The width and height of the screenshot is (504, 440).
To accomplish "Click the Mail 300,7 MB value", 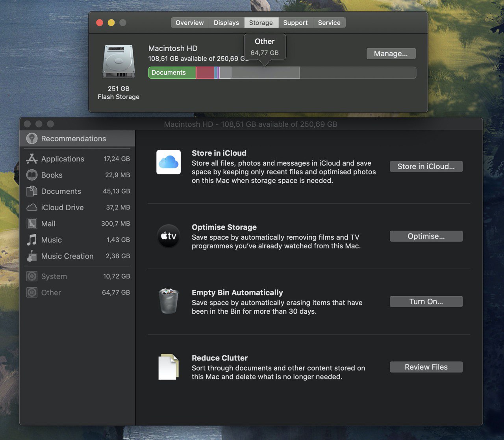I will click(115, 224).
